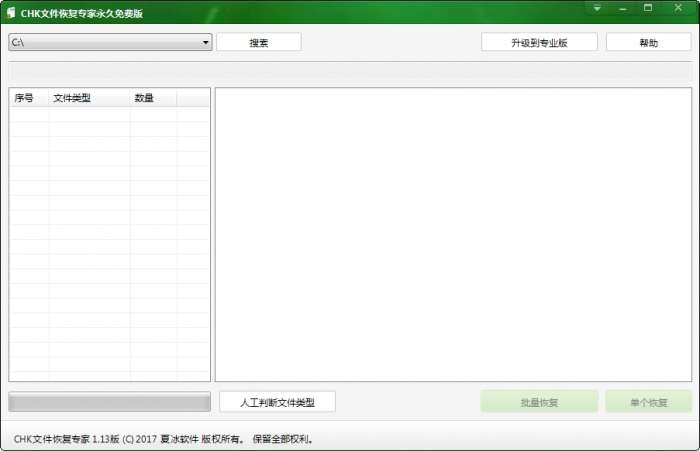Click the progress bar below file list
This screenshot has height=451, width=700.
pyautogui.click(x=109, y=402)
